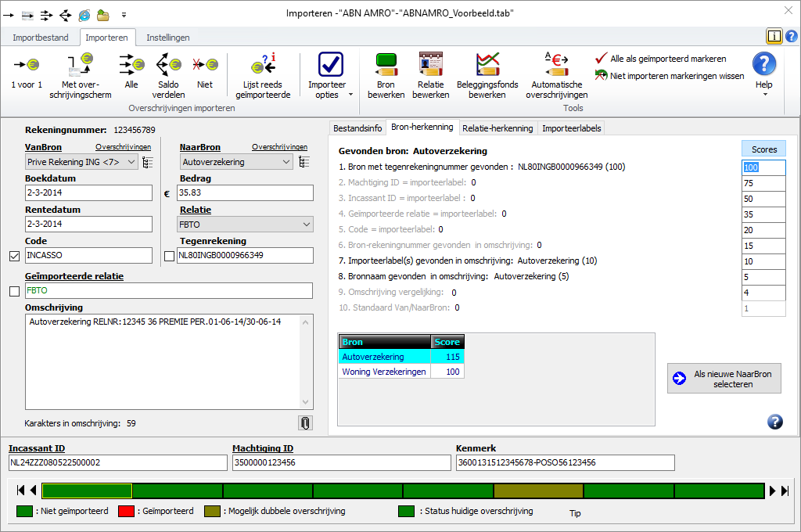Click 'Als nieuwe NaarBron selecteren' button
This screenshot has height=532, width=801.
pos(724,379)
